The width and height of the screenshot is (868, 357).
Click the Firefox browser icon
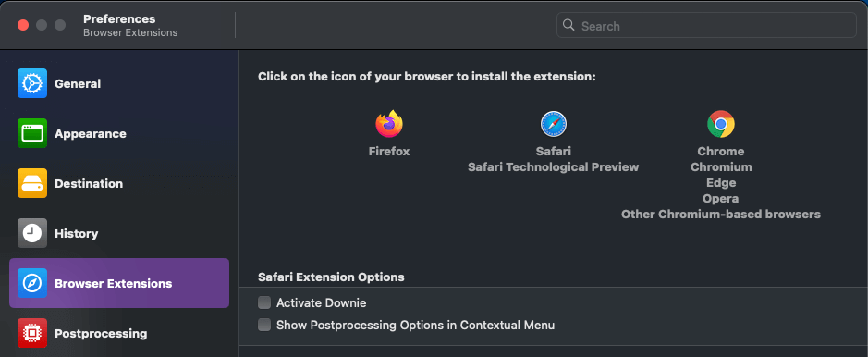[389, 124]
